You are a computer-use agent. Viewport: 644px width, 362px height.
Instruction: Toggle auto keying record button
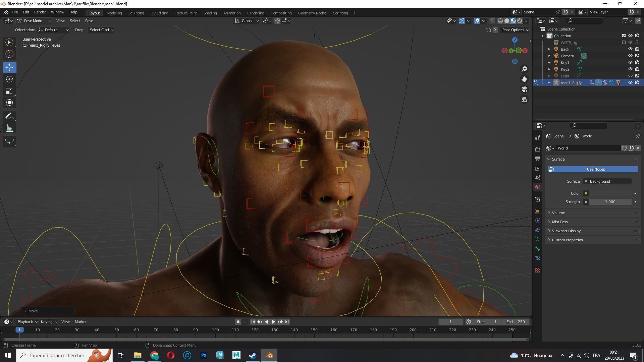(238, 322)
